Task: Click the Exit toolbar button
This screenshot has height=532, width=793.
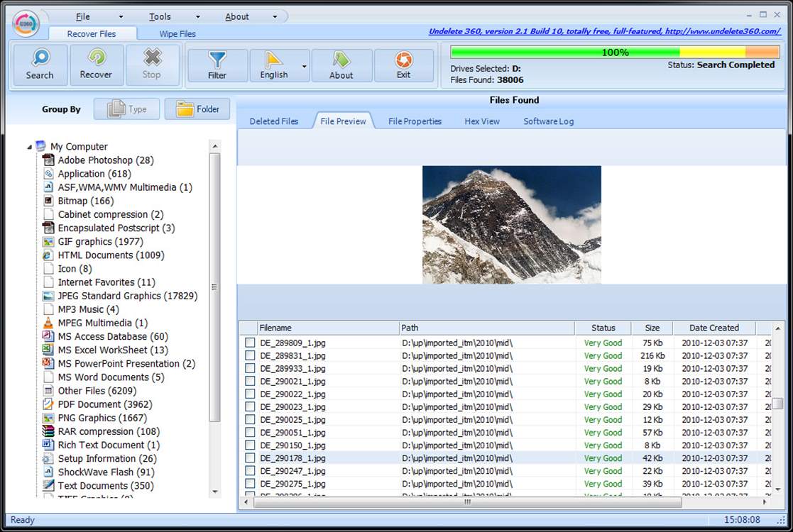Action: click(x=403, y=65)
